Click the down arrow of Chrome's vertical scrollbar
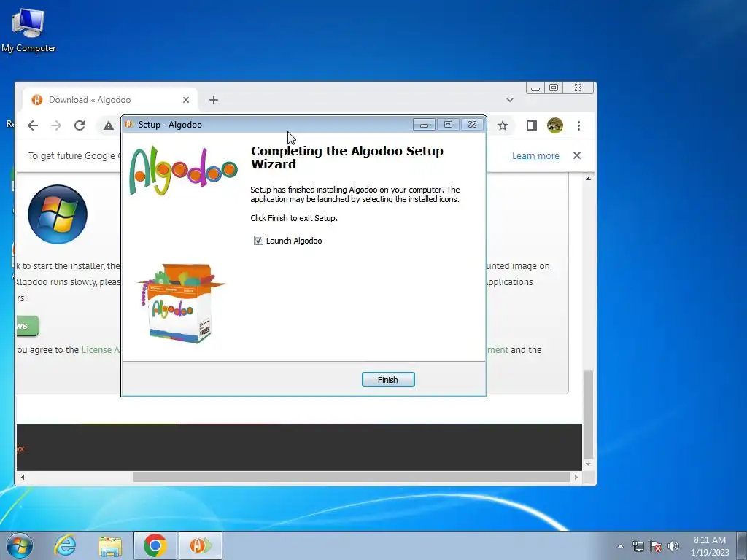The image size is (747, 560). [589, 464]
